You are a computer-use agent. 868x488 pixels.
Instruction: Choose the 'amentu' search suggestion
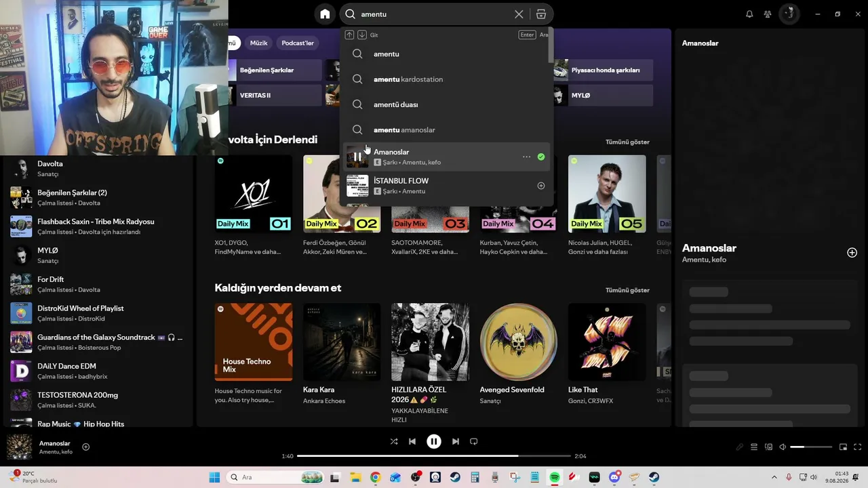[x=446, y=54]
